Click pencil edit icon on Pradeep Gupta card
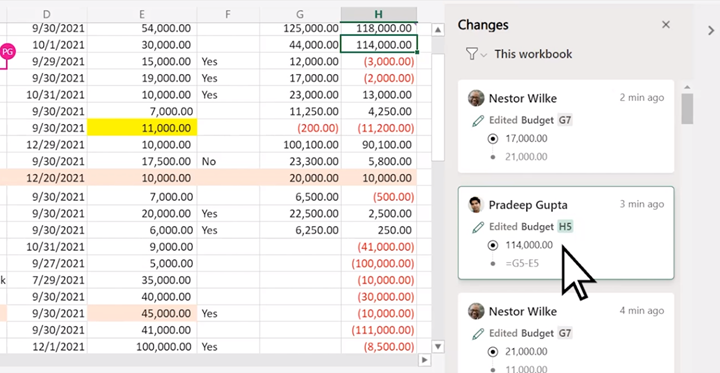 click(478, 227)
